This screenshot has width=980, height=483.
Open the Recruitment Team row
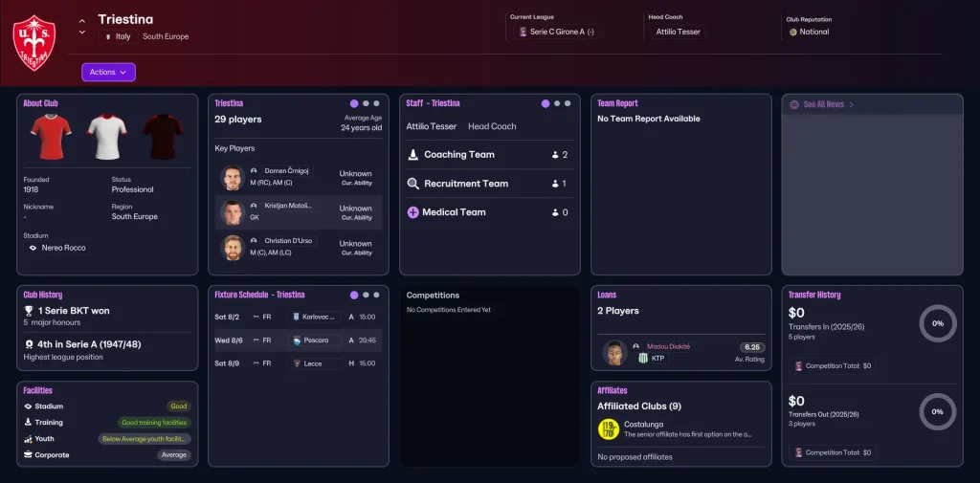(x=490, y=184)
